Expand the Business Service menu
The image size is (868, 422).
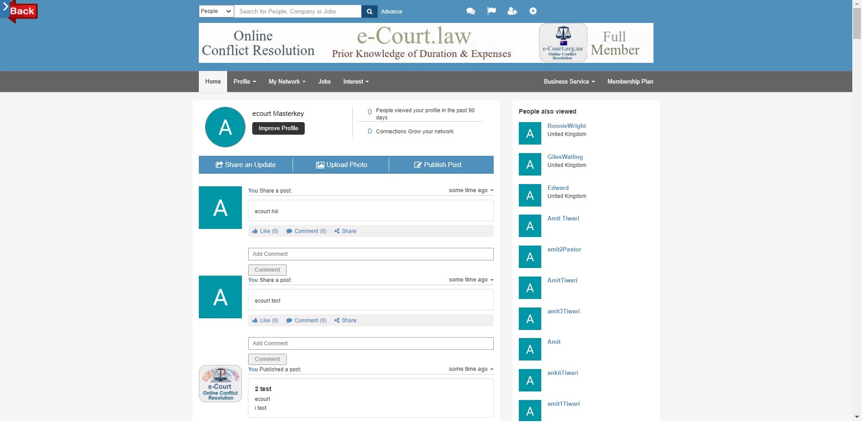[569, 82]
